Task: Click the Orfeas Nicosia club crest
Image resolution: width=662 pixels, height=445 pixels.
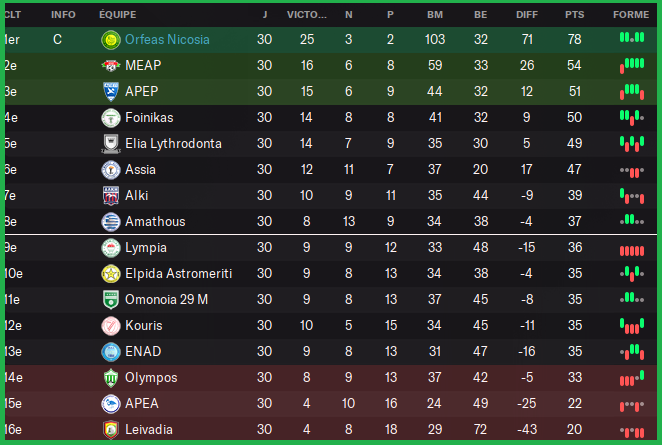Action: tap(110, 39)
